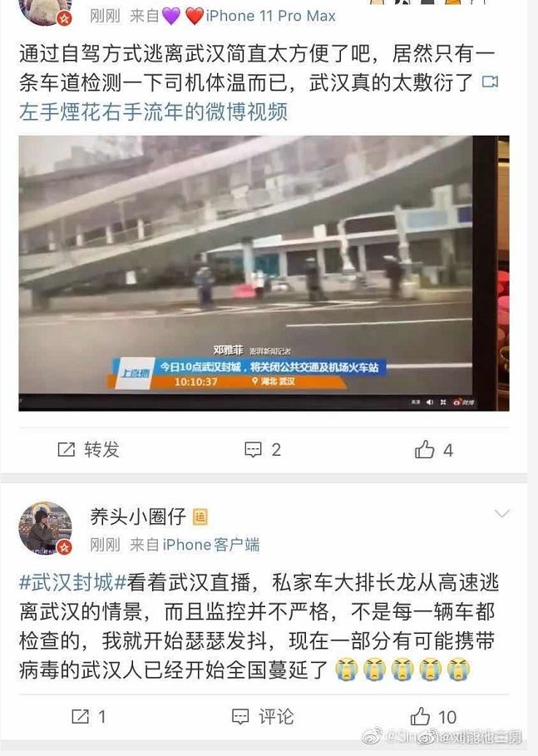Toggle fullscreen icon in video player bar
Screen dimensions: 538x756
point(442,402)
